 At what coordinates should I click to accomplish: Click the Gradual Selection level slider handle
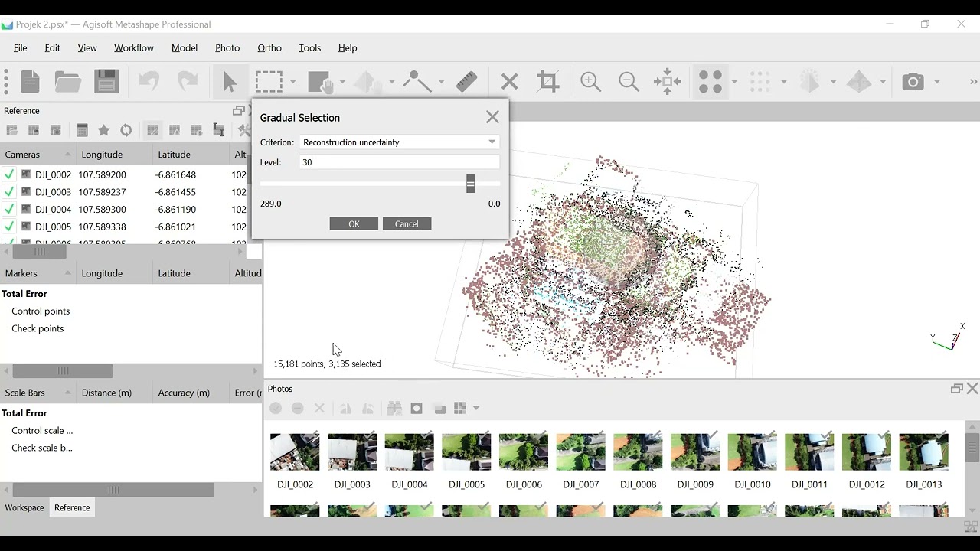coord(471,184)
